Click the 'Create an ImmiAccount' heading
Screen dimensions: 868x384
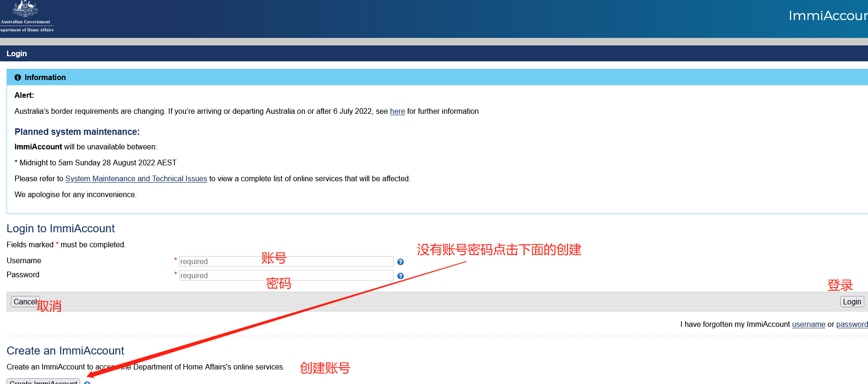click(x=65, y=351)
